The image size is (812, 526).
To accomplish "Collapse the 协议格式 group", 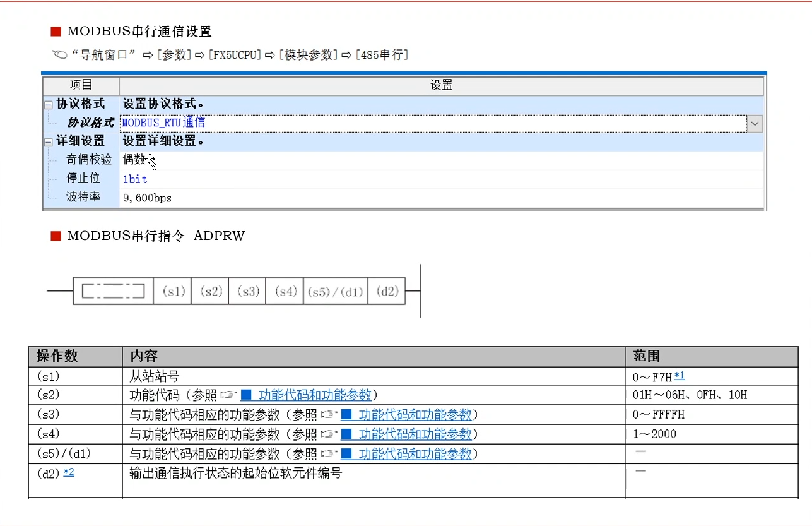I will pos(49,104).
